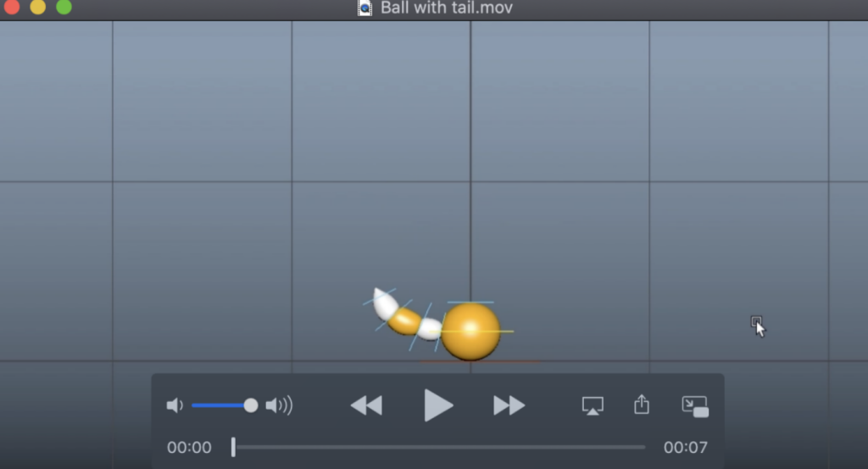Viewport: 868px width, 469px height.
Task: Click the movie file proxy icon in the title bar
Action: [x=364, y=8]
